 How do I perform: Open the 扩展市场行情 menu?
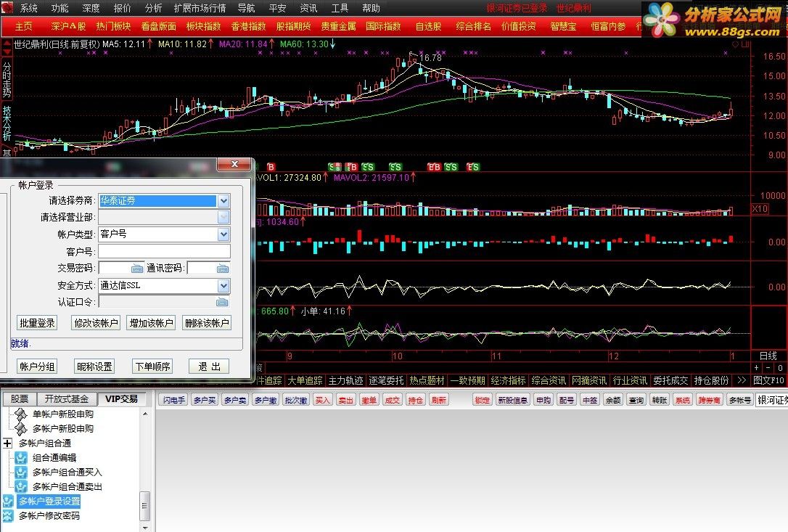coord(200,8)
